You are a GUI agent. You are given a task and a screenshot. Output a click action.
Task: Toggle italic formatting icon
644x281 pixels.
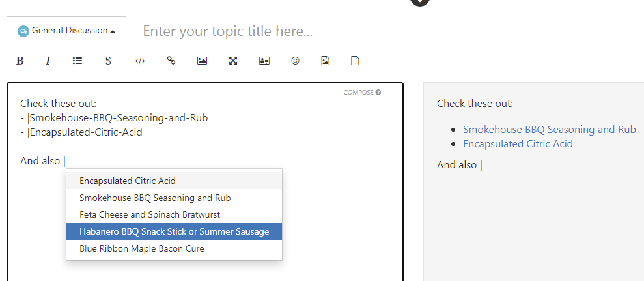pos(48,61)
